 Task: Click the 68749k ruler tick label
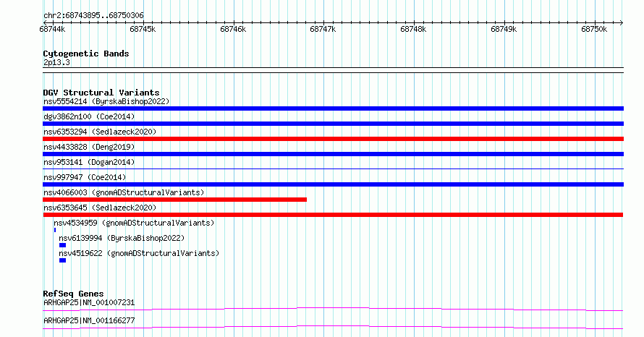504,29
